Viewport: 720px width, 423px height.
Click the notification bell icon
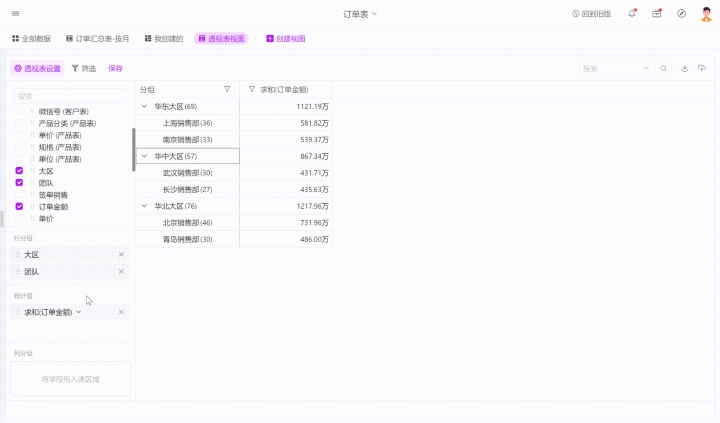pos(632,14)
